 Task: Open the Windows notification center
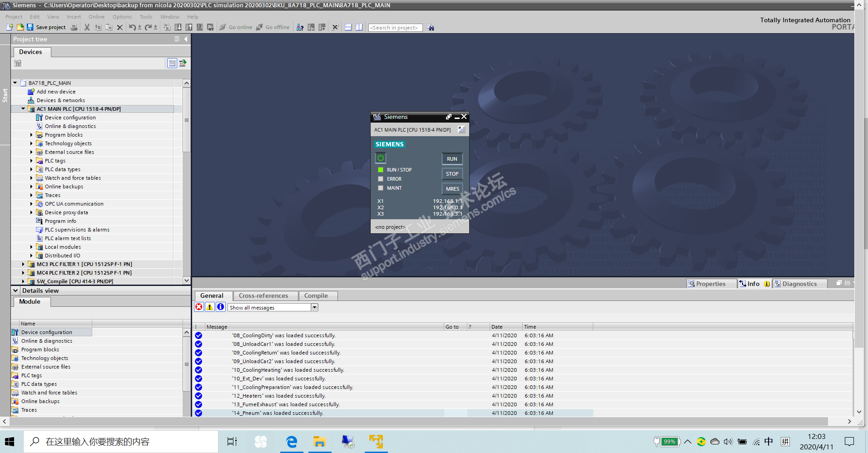coord(849,442)
